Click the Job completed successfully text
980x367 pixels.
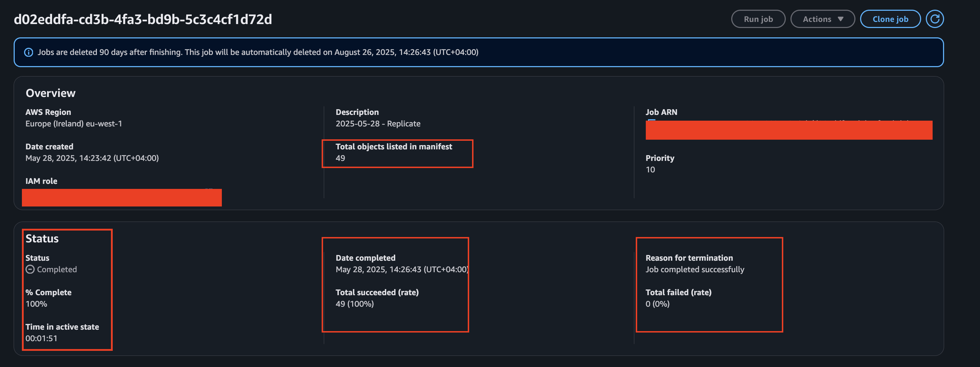pyautogui.click(x=694, y=270)
